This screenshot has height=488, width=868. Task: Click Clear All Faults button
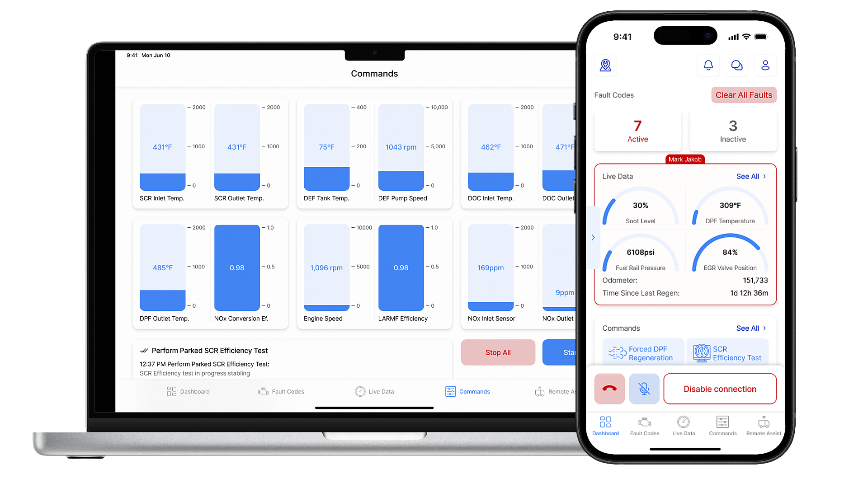(x=743, y=95)
